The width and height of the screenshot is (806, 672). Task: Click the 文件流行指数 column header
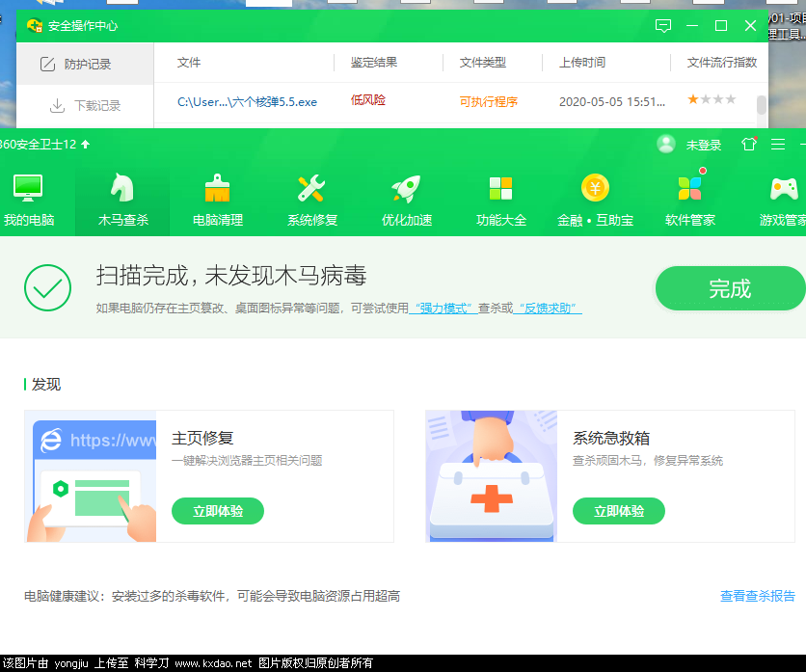point(722,63)
